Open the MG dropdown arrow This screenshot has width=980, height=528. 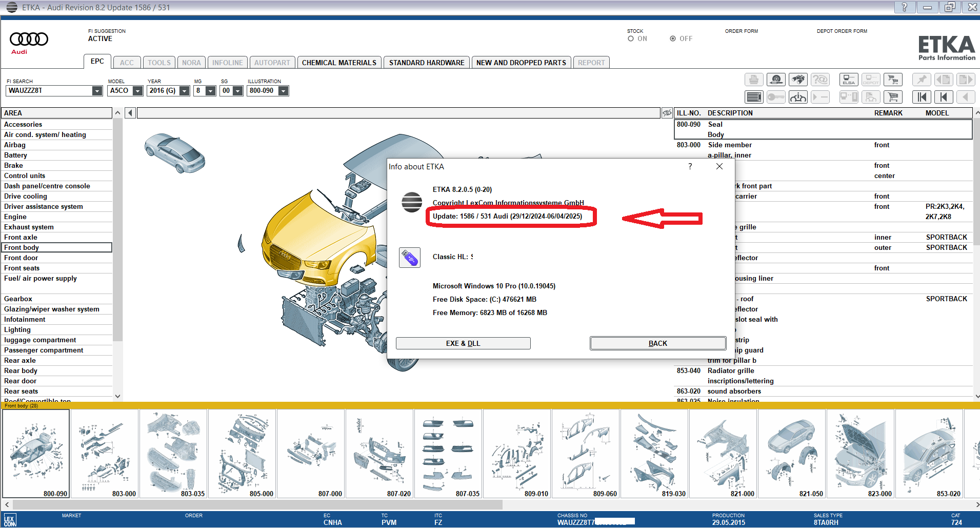tap(210, 91)
